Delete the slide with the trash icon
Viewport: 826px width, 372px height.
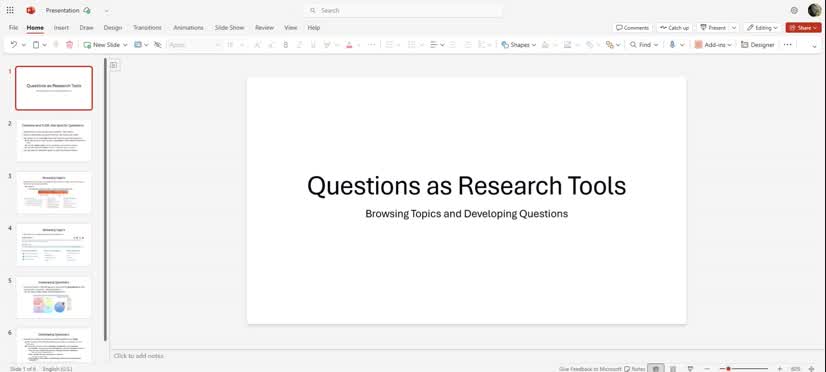70,45
